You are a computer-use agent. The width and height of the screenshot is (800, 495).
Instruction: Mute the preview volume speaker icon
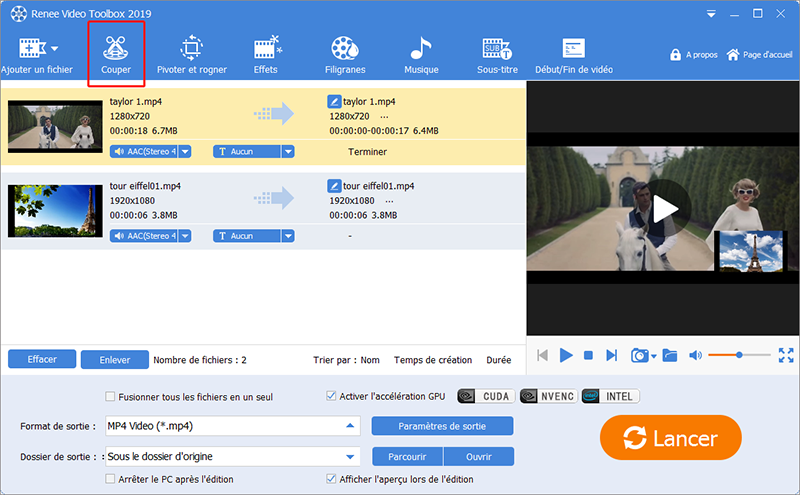pos(695,355)
